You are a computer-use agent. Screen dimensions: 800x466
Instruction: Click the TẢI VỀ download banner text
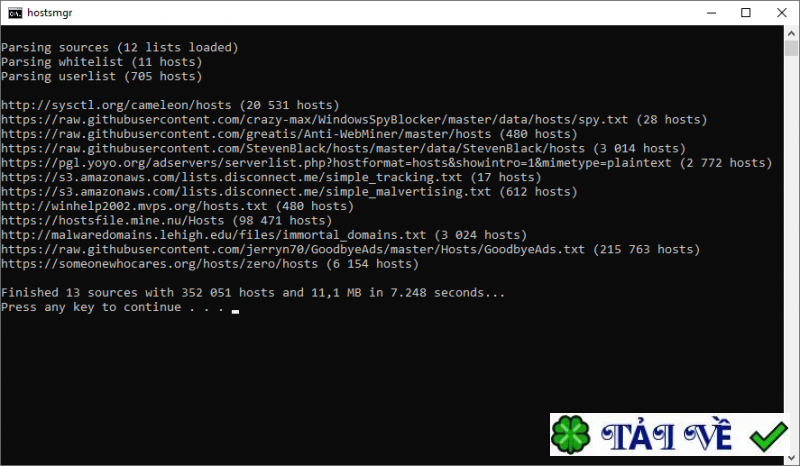click(x=667, y=435)
